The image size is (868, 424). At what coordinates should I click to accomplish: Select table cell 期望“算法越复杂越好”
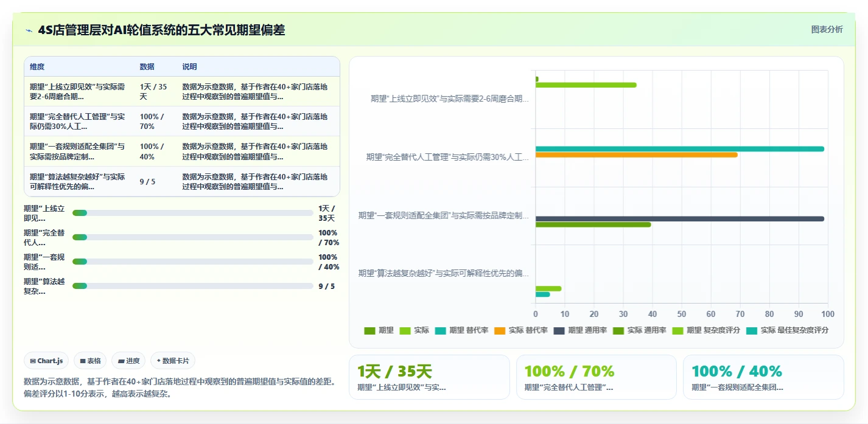pos(79,181)
